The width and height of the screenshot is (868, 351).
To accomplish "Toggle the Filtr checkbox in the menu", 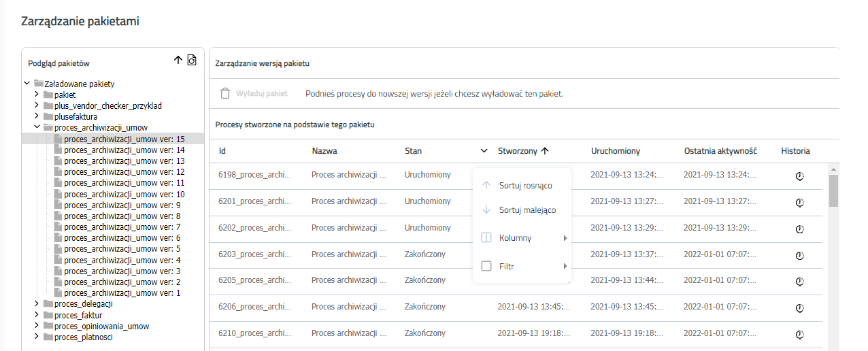I will pos(486,266).
